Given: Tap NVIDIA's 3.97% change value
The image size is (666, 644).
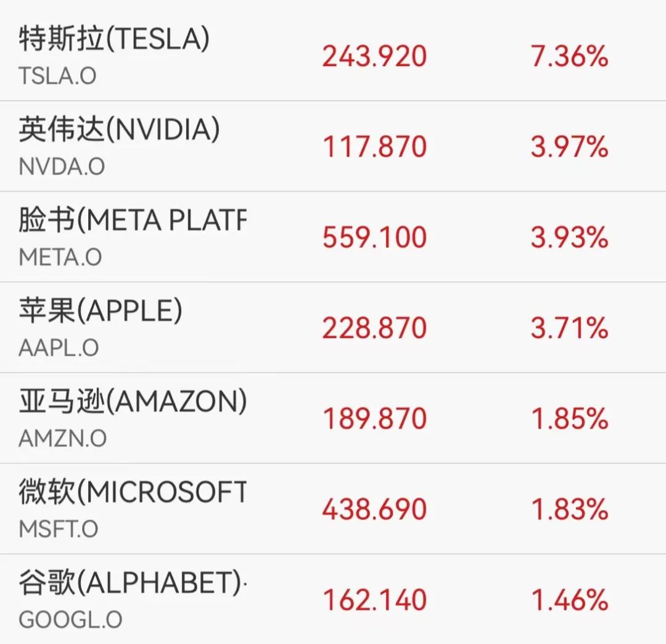Looking at the screenshot, I should tap(569, 147).
